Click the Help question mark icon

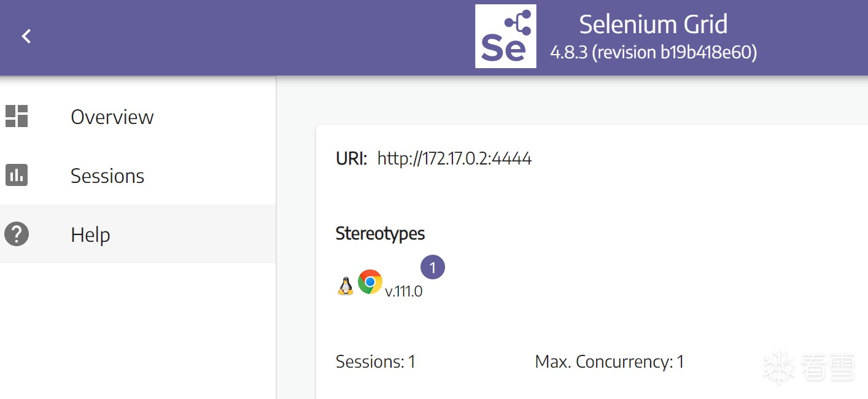tap(17, 234)
